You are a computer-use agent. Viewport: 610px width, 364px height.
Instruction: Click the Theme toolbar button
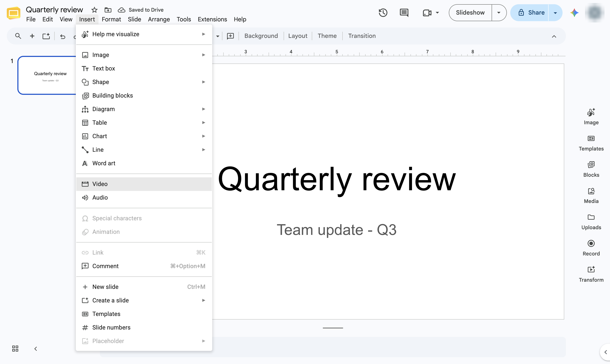[x=327, y=36]
